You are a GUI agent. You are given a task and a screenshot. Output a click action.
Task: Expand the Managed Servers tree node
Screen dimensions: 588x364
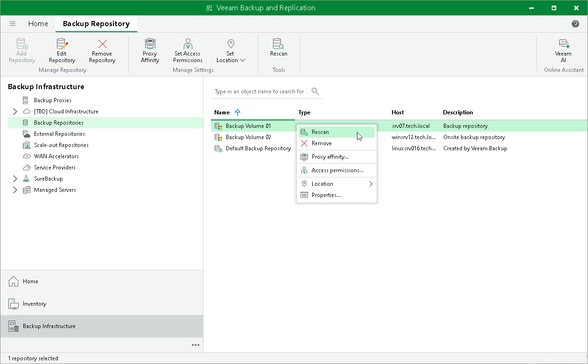pos(15,190)
